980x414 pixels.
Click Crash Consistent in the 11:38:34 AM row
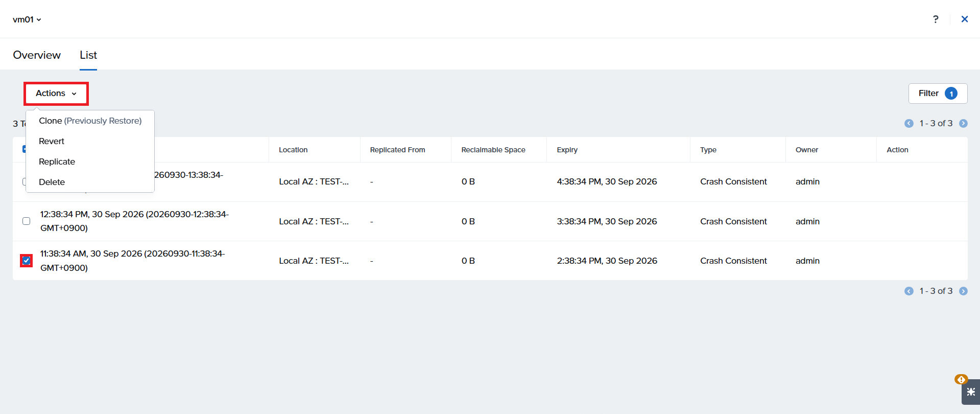click(733, 261)
